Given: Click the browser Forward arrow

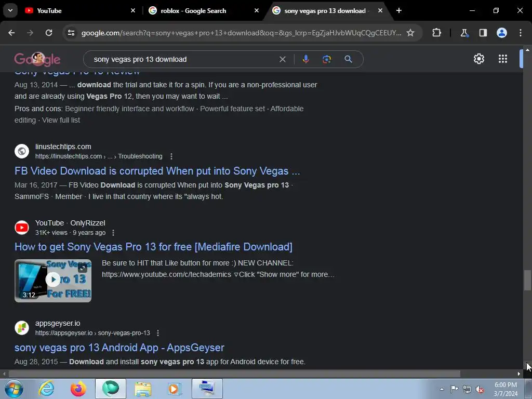Looking at the screenshot, I should [x=30, y=33].
